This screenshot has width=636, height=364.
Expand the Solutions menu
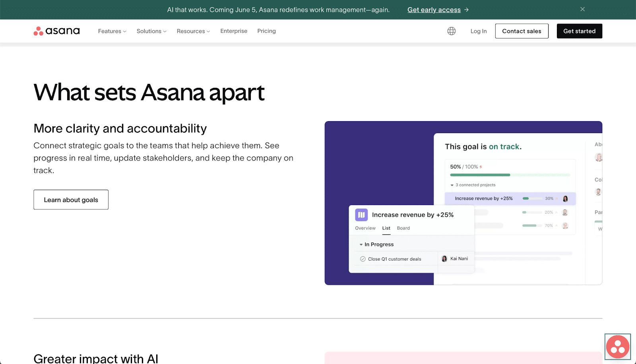151,31
